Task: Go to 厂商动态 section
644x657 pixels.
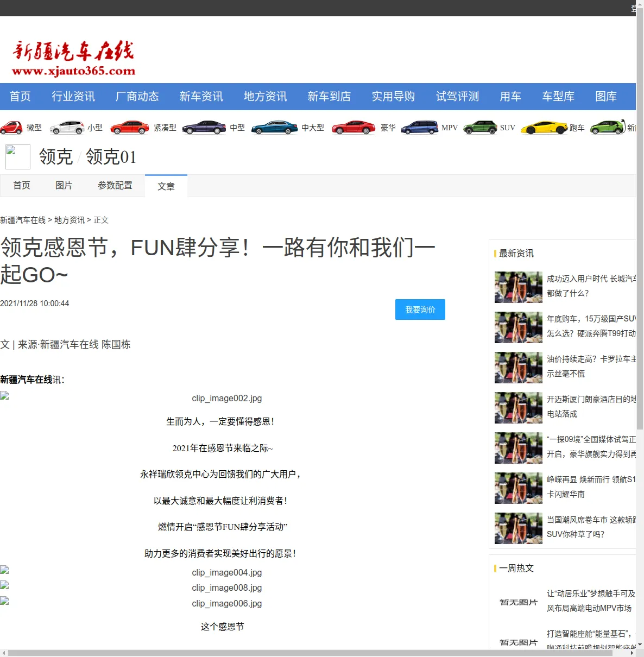Action: click(x=137, y=97)
